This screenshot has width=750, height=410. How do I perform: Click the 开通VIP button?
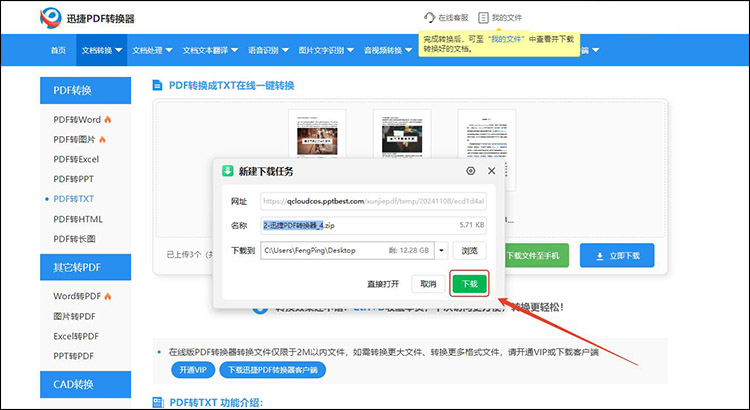(193, 370)
